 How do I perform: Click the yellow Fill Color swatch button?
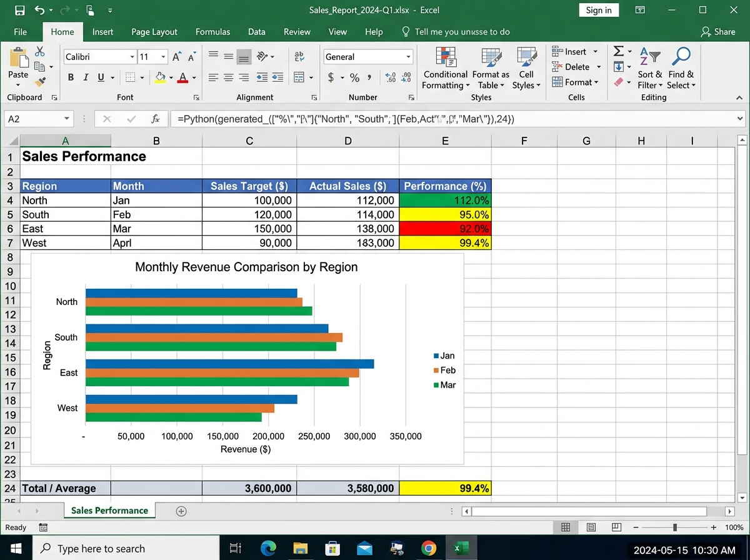pos(160,77)
